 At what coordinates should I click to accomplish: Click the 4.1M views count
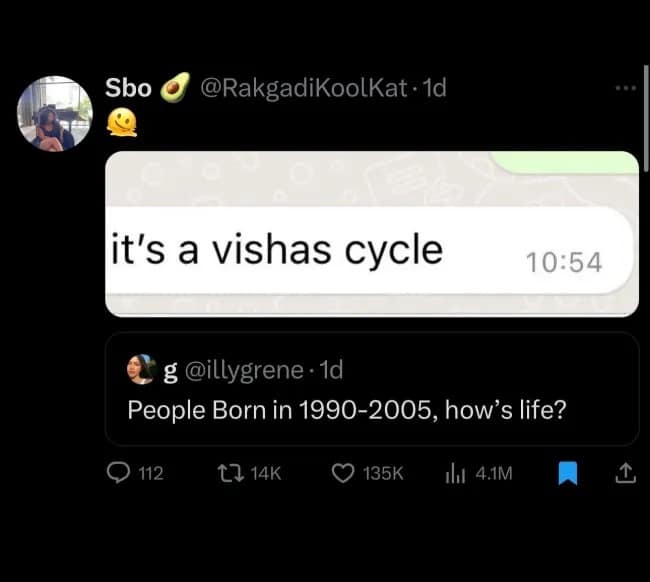click(x=492, y=474)
